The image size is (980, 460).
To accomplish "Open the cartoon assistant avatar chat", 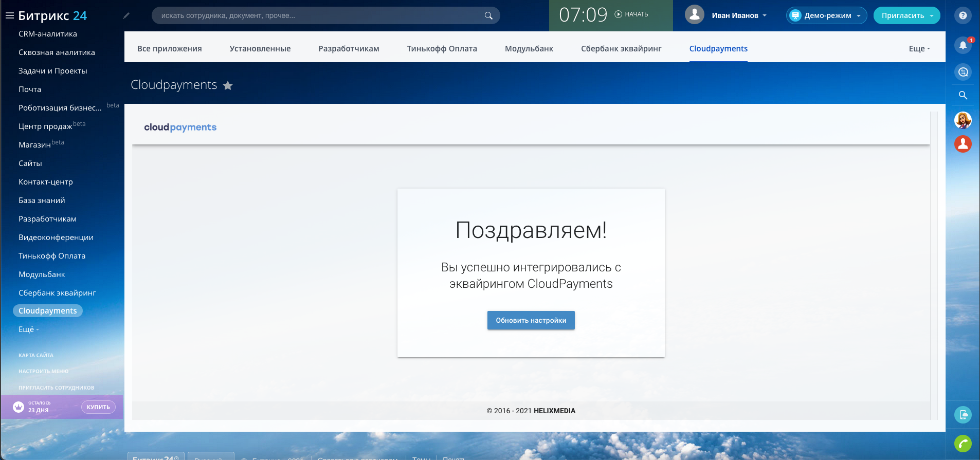I will [963, 120].
